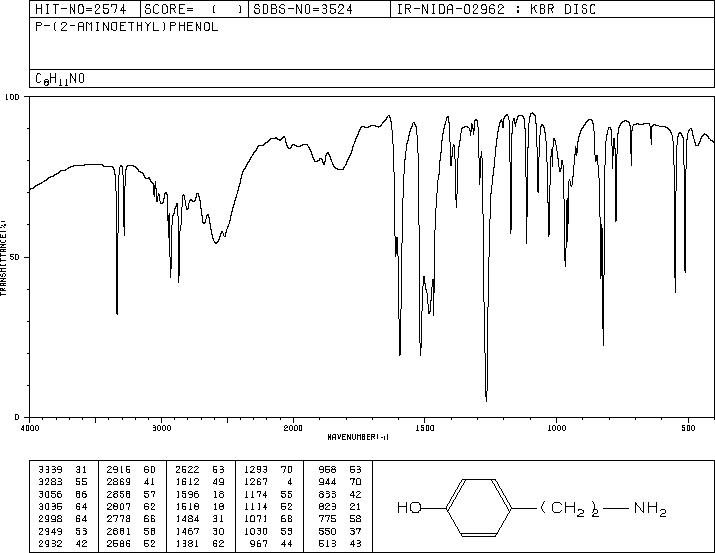Click the 1267 peak entry in the table

coord(269,482)
